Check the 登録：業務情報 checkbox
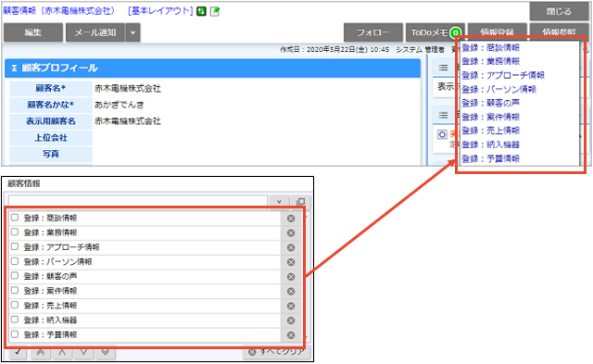Screen dimensions: 593x364 click(x=15, y=232)
